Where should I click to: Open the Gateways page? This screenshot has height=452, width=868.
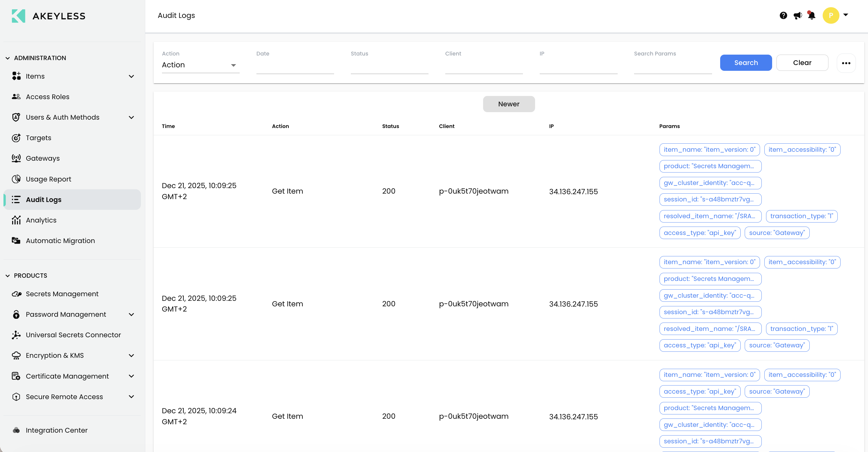[42, 158]
